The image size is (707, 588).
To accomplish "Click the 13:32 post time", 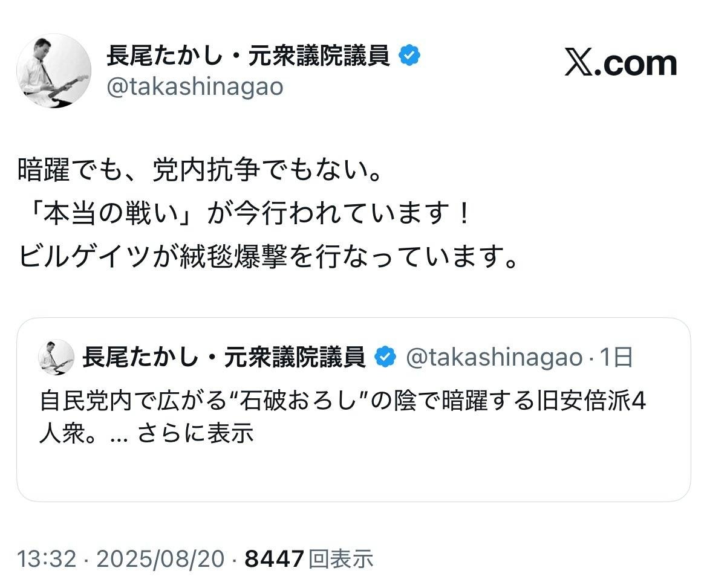I will pyautogui.click(x=47, y=559).
